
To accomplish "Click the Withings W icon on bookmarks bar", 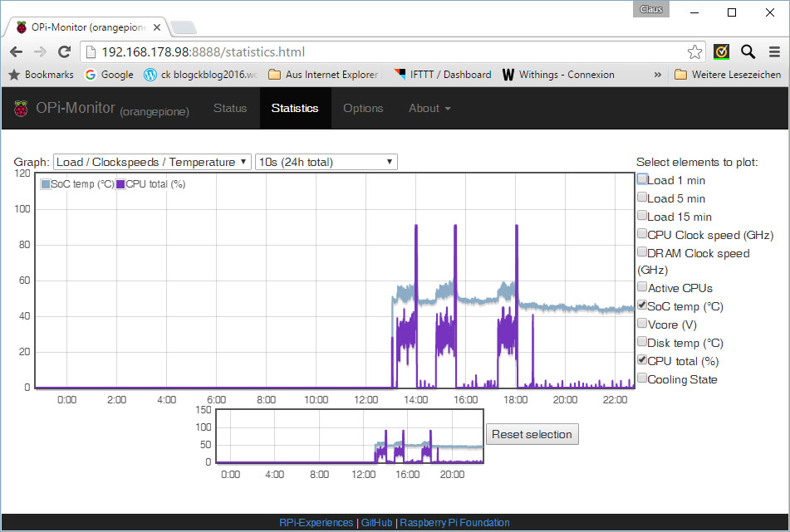I will (x=508, y=75).
